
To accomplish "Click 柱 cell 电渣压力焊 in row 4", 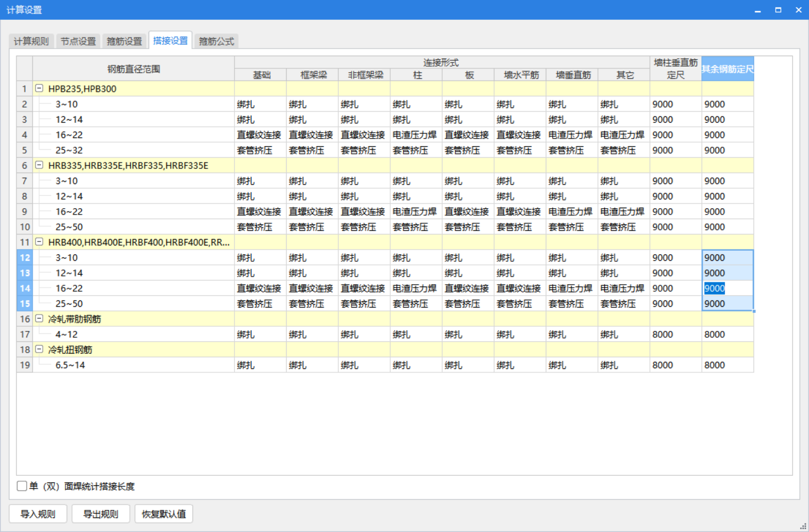I will click(416, 134).
